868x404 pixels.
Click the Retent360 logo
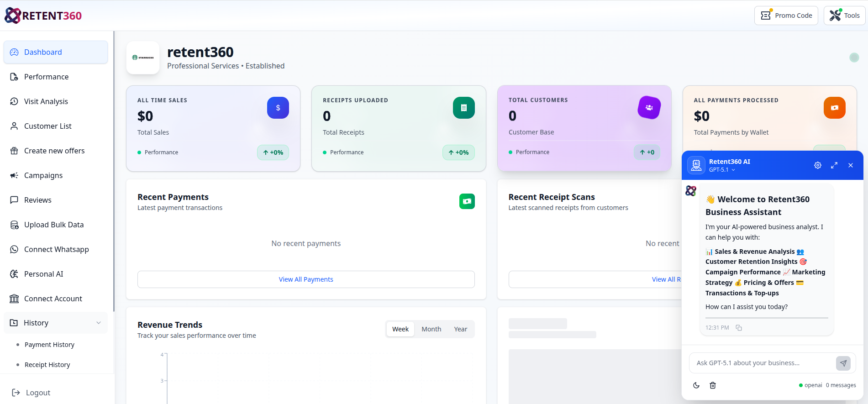(43, 16)
